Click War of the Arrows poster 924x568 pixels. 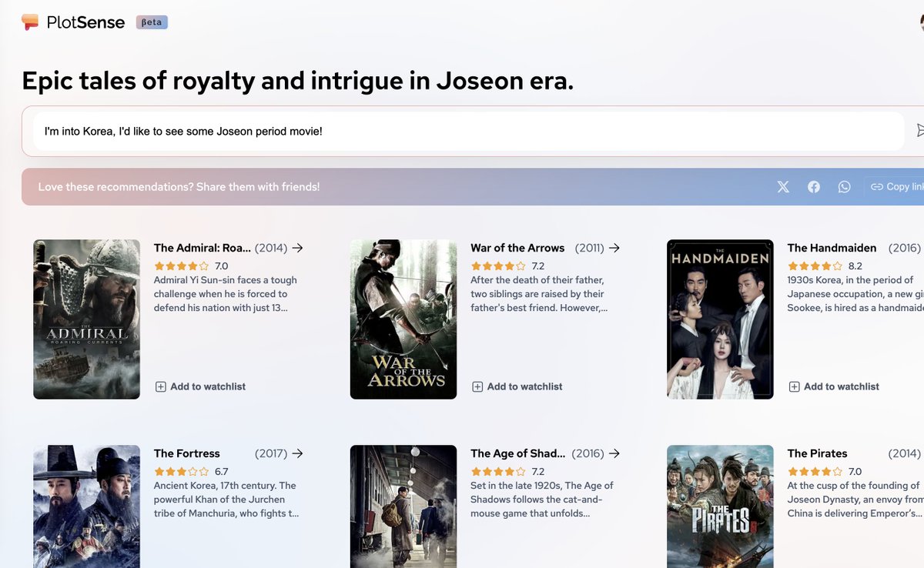(x=403, y=319)
